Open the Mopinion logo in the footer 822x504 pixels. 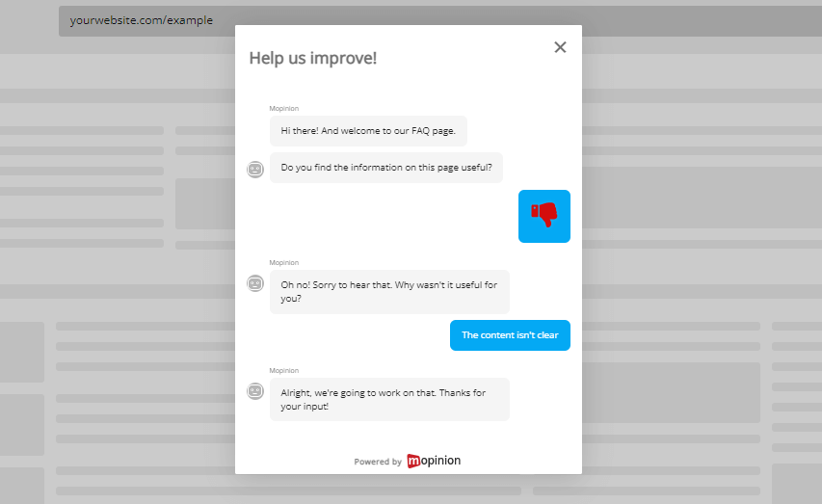point(434,461)
